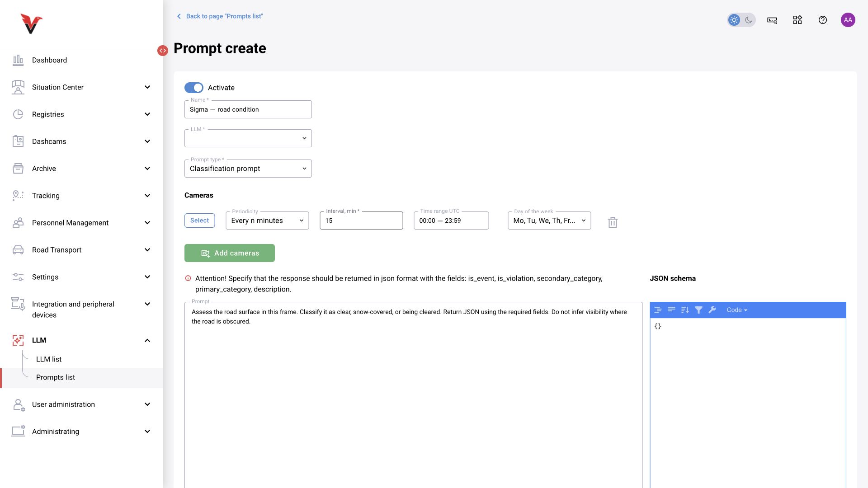868x488 pixels.
Task: Open the Prompt type dropdown
Action: 248,169
